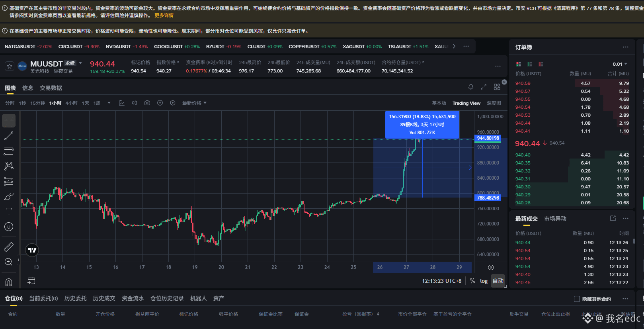Open positions panel more options menu
This screenshot has height=329, width=644.
625,299
